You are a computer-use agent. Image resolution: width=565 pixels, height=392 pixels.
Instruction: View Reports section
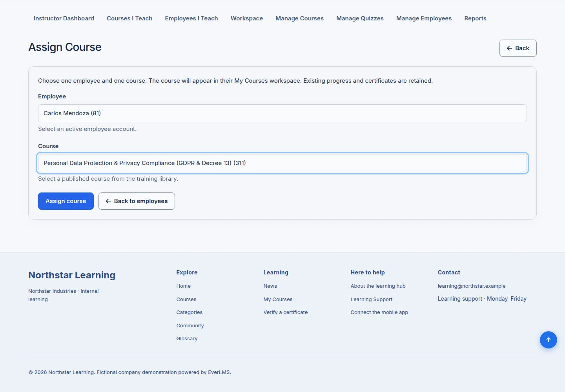click(x=475, y=18)
